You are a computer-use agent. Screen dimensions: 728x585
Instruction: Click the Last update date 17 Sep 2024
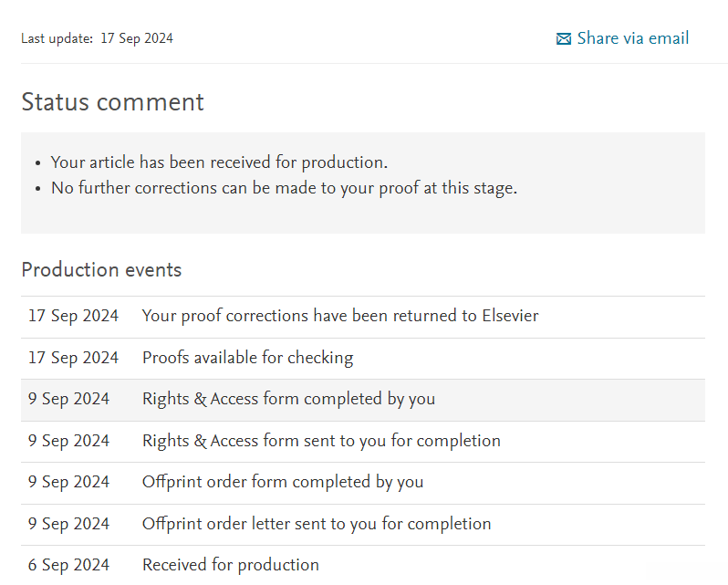pyautogui.click(x=137, y=38)
